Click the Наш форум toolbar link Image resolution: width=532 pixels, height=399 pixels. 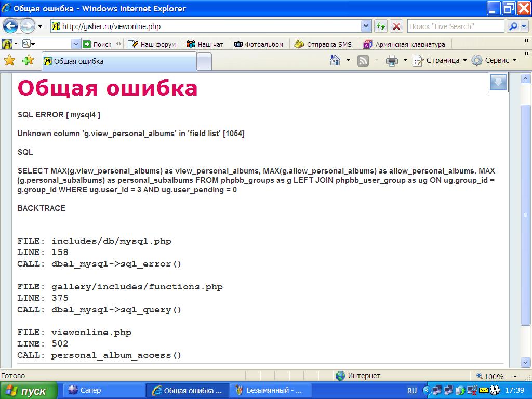click(x=152, y=44)
